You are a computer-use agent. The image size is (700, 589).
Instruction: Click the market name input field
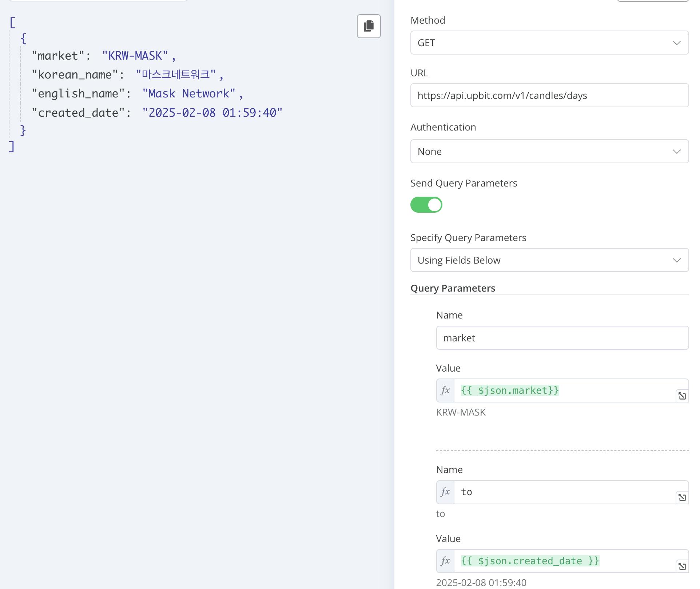(562, 338)
